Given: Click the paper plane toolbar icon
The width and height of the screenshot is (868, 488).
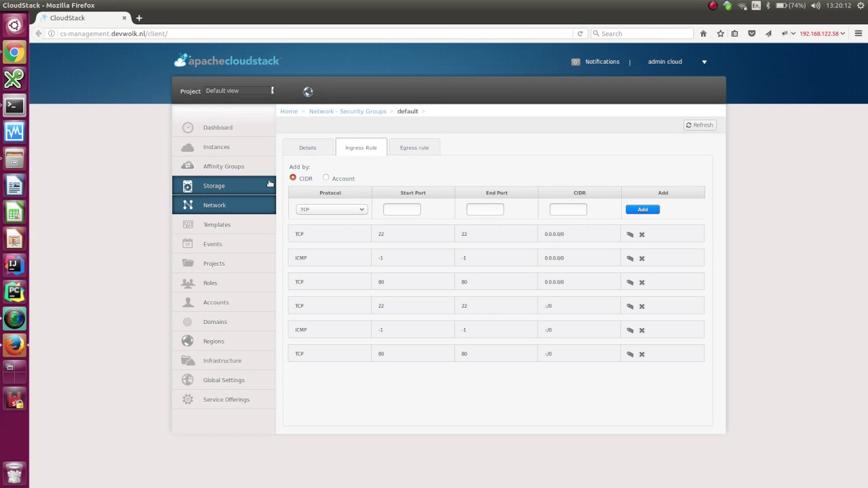Looking at the screenshot, I should (x=768, y=33).
